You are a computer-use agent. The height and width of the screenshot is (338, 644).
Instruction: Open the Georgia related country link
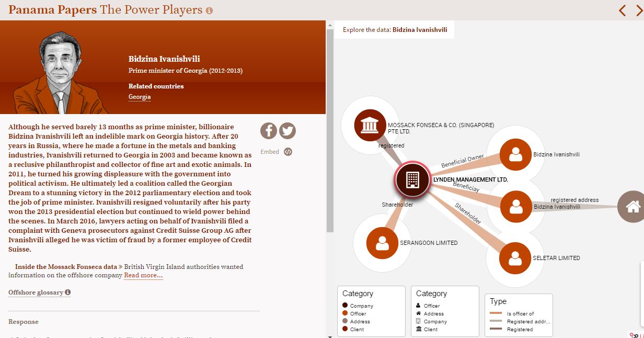[140, 97]
